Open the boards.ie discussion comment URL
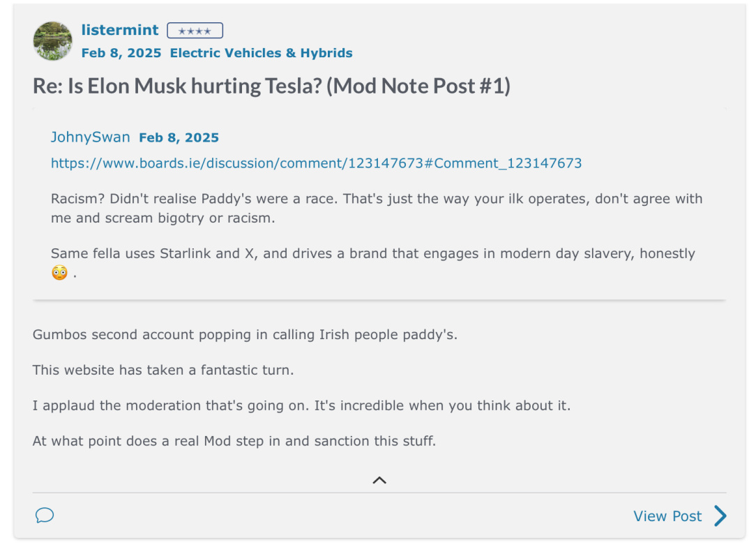 [x=317, y=163]
